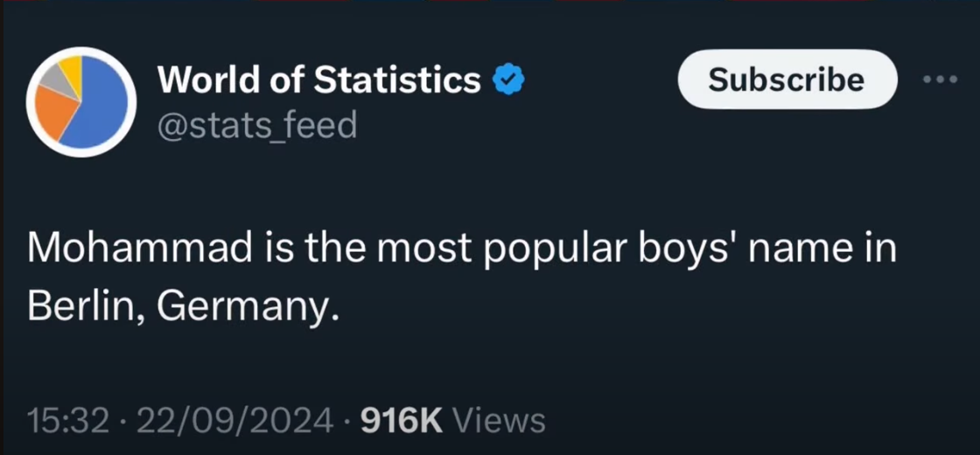Click the 15:32 post time
Viewport: 980px width, 455px height.
68,421
